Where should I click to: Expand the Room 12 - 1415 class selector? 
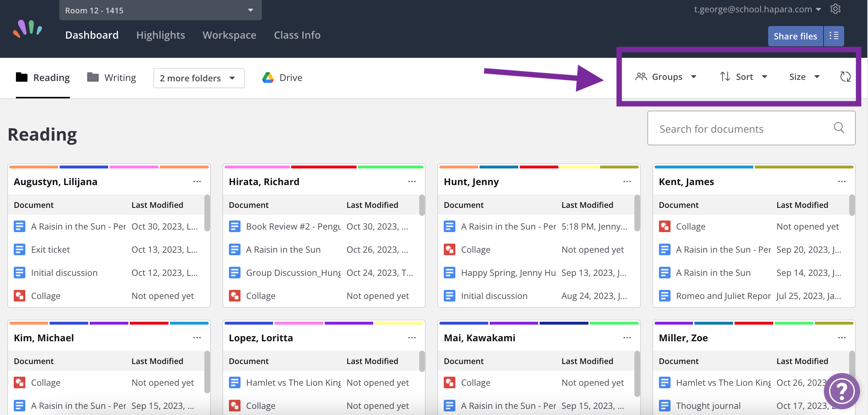(160, 10)
